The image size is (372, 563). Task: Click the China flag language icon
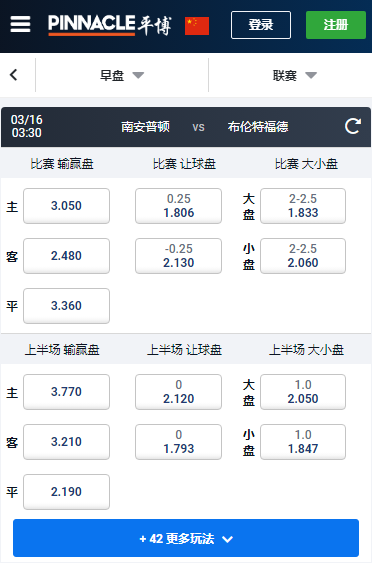pyautogui.click(x=197, y=26)
